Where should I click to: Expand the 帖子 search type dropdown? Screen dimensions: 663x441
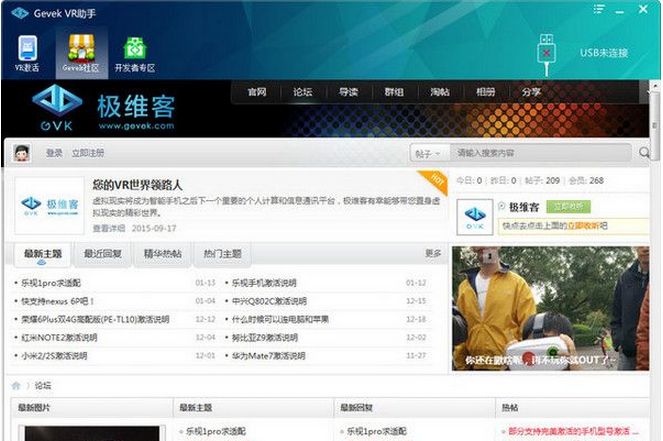pos(428,153)
